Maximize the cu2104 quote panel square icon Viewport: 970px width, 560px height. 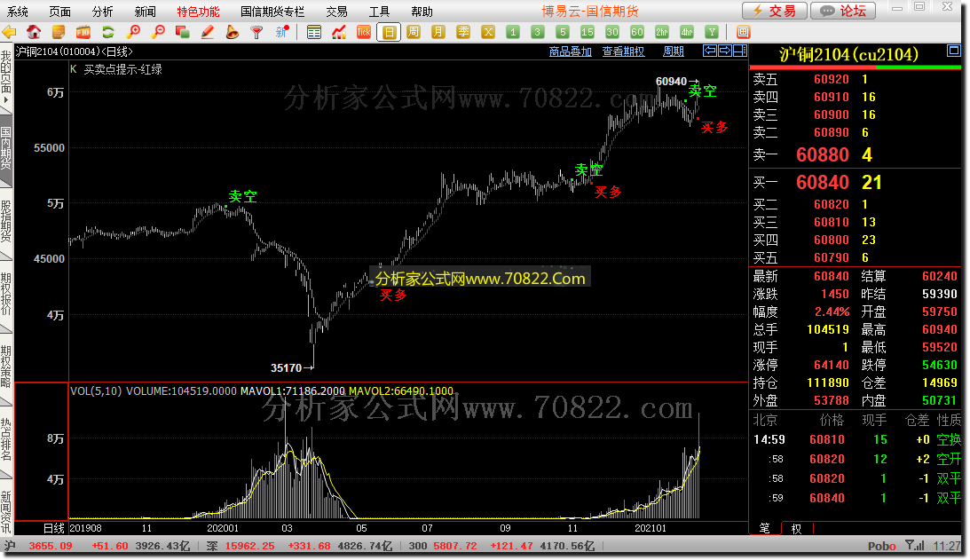pos(954,51)
